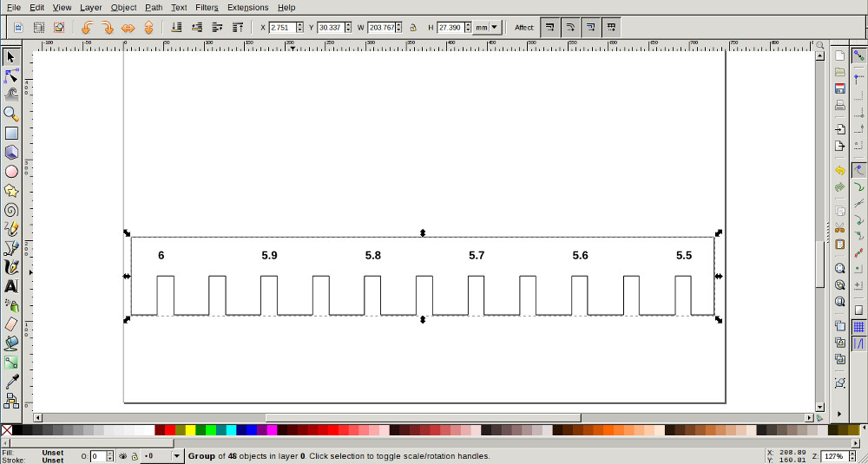868x464 pixels.
Task: Click the Save document icon
Action: (x=839, y=88)
